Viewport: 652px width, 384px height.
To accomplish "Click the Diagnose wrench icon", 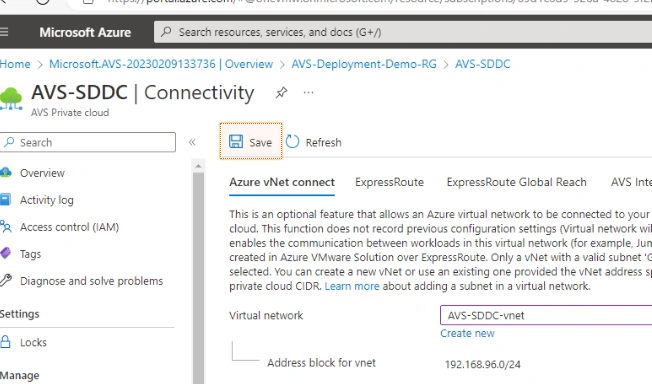I will 6,280.
